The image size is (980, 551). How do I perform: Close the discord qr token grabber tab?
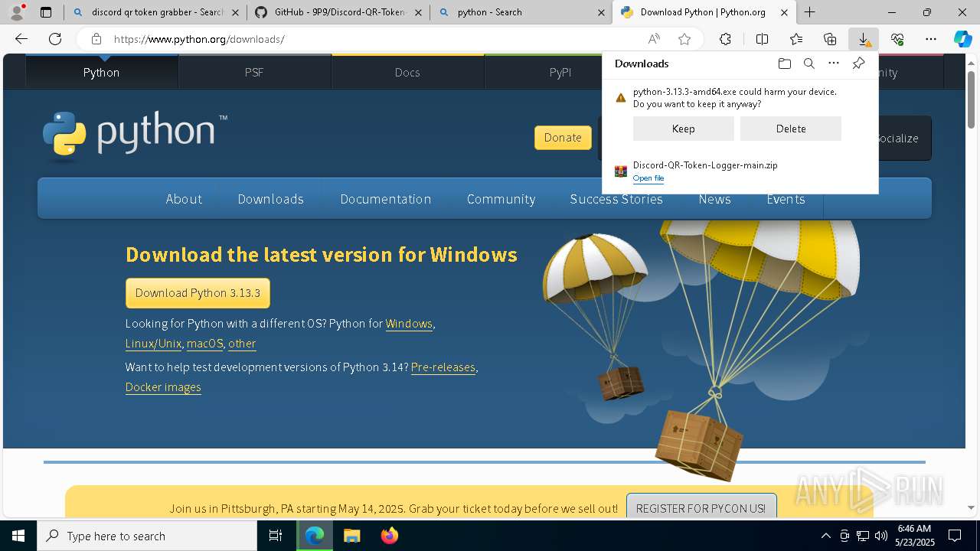pyautogui.click(x=235, y=12)
